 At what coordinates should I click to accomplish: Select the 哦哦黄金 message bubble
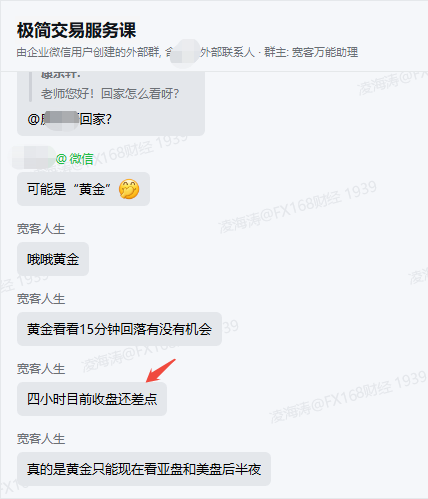pyautogui.click(x=53, y=259)
